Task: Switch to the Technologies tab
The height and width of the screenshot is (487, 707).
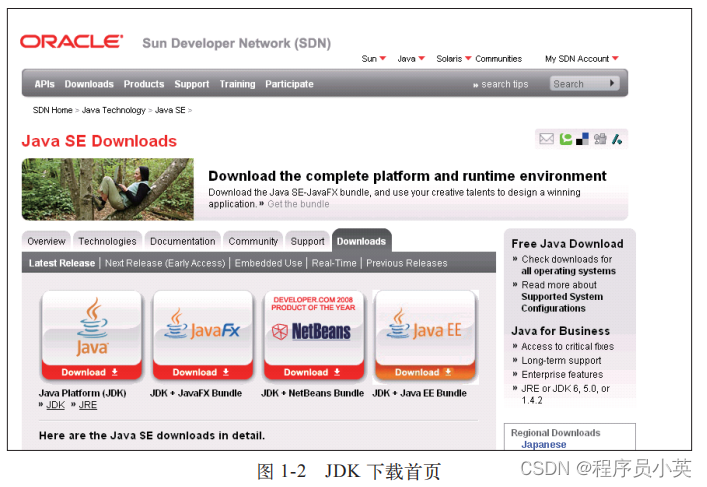Action: pos(107,241)
